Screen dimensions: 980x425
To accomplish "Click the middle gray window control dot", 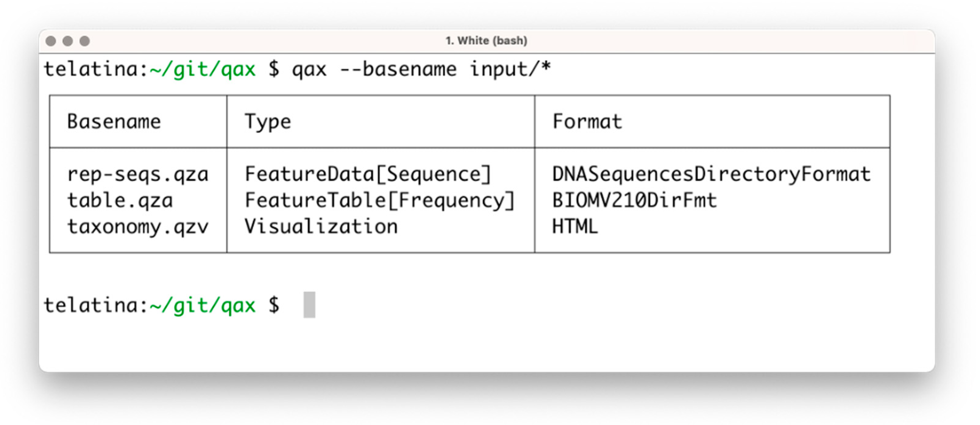I will tap(68, 41).
